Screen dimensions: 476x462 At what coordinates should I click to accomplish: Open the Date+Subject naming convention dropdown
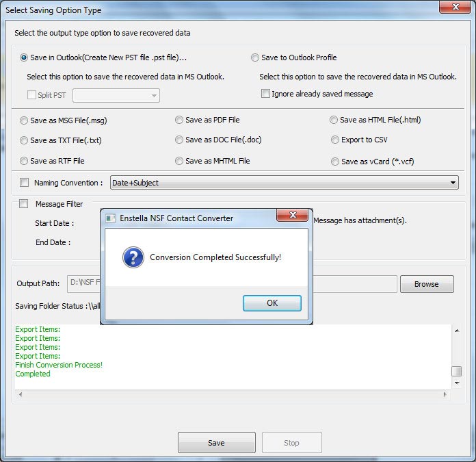coord(284,183)
